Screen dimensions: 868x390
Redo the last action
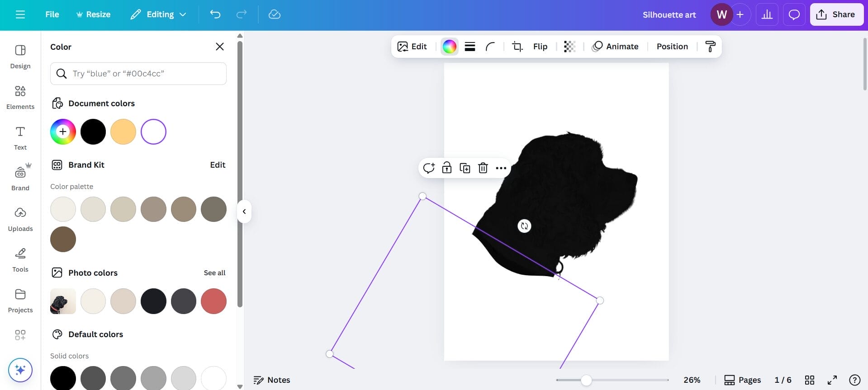tap(242, 14)
